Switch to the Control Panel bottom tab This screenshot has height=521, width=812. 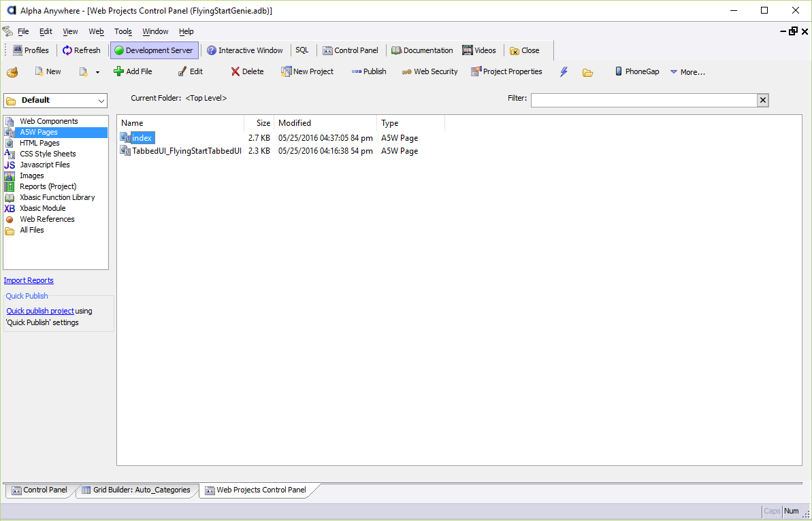click(39, 490)
